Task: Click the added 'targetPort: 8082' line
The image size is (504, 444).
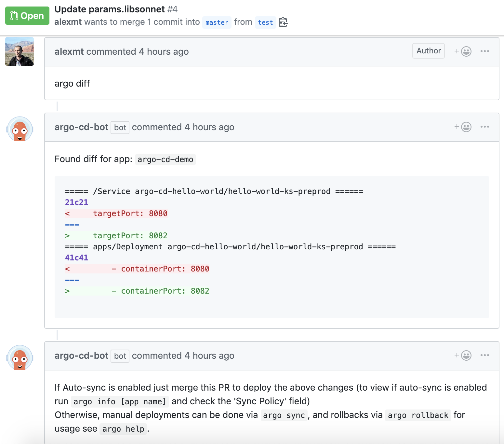Action: point(116,236)
